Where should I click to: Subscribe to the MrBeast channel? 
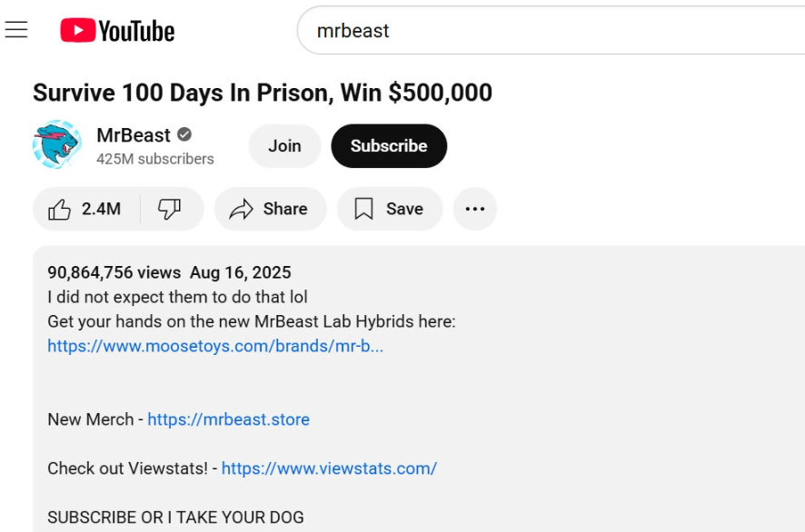389,145
